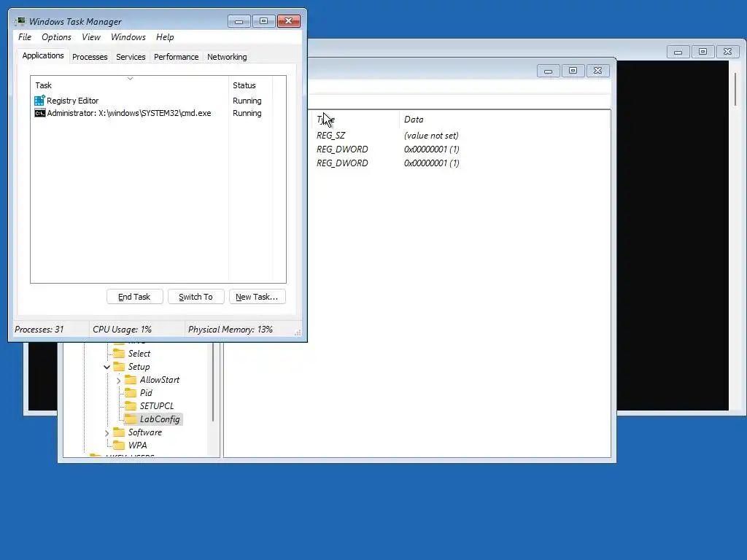Image resolution: width=747 pixels, height=560 pixels.
Task: Click the Task Manager title bar icon
Action: coord(20,21)
